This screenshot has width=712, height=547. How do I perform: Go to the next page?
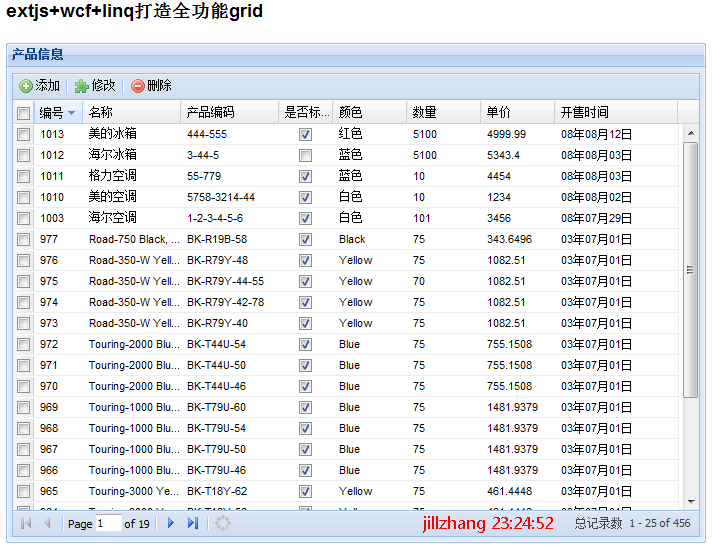coord(171,523)
